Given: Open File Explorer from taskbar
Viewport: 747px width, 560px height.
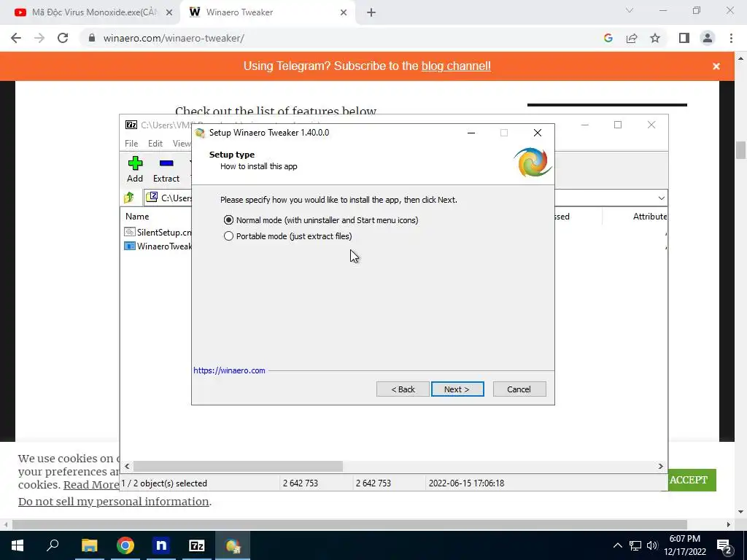Looking at the screenshot, I should click(89, 545).
